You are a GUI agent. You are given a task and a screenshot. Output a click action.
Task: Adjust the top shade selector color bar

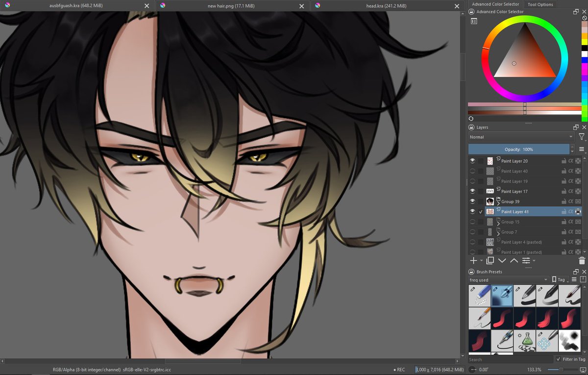click(524, 104)
